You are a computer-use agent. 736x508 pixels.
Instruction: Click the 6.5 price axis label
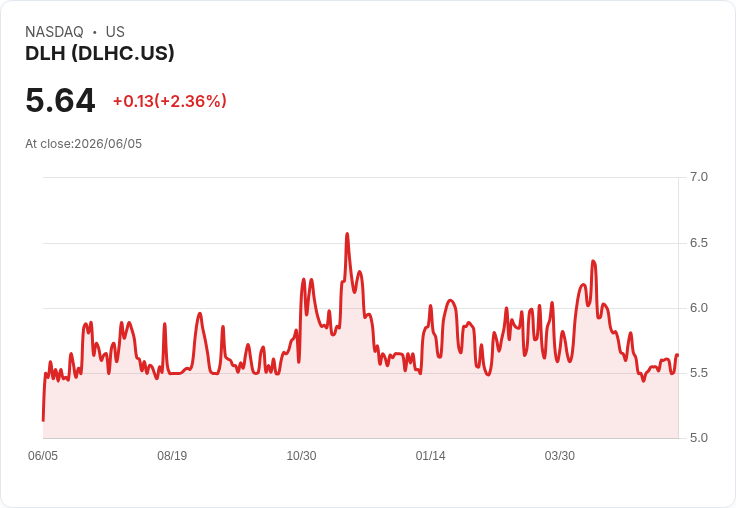point(698,243)
